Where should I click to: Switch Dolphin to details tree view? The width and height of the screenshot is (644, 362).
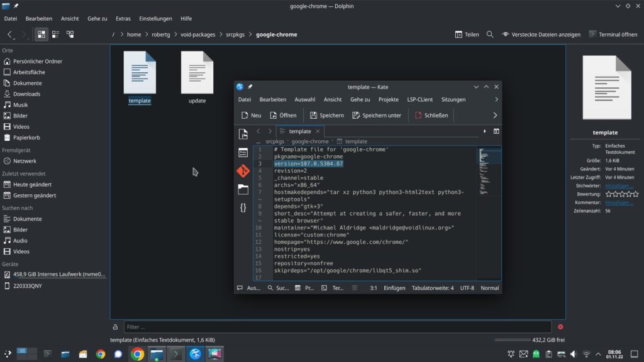click(x=70, y=35)
